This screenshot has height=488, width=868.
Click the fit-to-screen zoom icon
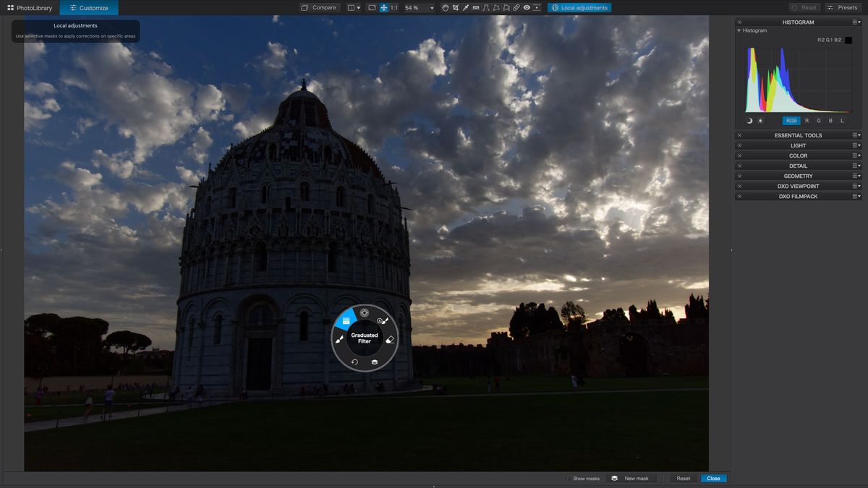pyautogui.click(x=372, y=7)
